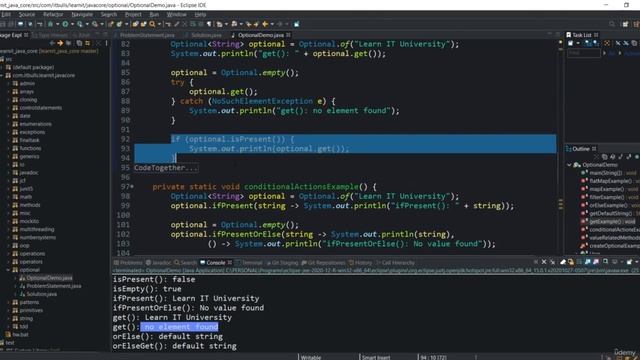Screen dimensions: 640x360
Task: Select the Console view tab
Action: [x=216, y=263]
